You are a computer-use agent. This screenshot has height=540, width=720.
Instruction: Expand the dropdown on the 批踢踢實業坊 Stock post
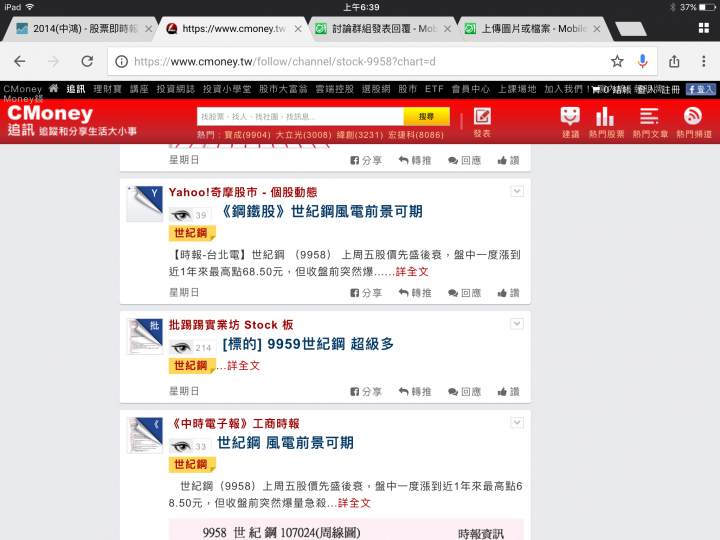point(517,324)
